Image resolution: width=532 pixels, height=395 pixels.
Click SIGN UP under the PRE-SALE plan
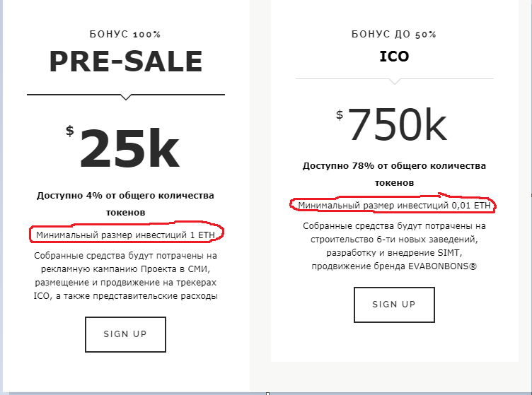125,334
